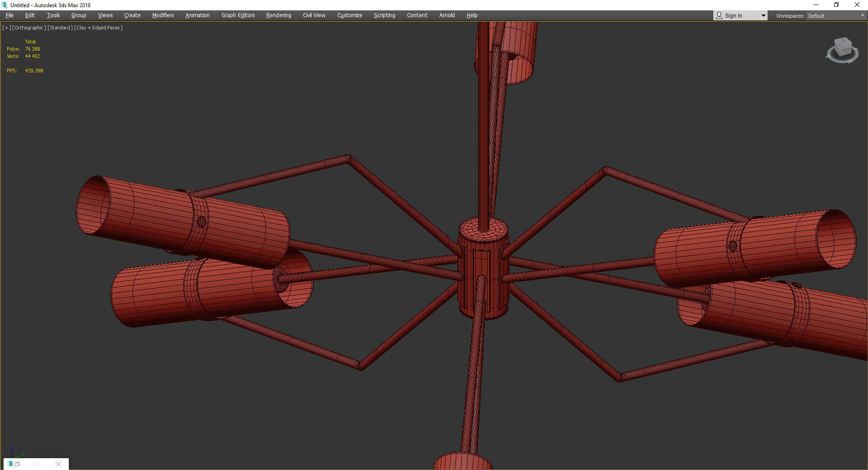Open the Edit menu

(30, 15)
